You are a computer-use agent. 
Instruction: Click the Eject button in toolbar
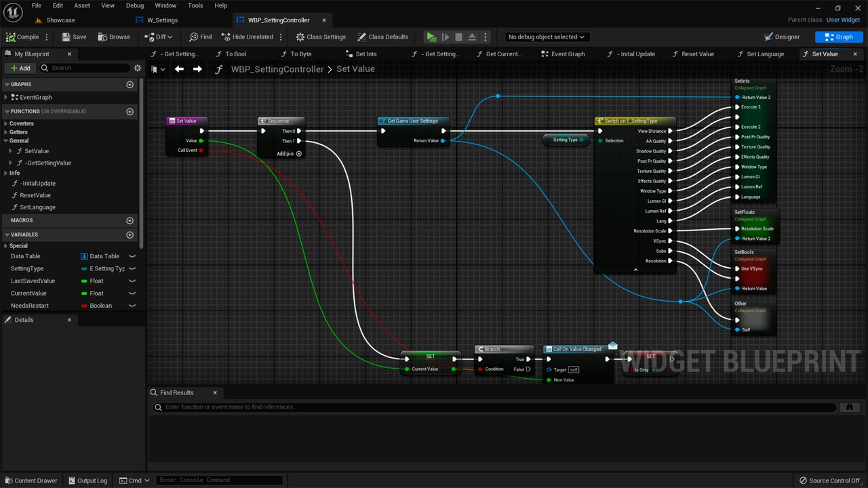(472, 37)
